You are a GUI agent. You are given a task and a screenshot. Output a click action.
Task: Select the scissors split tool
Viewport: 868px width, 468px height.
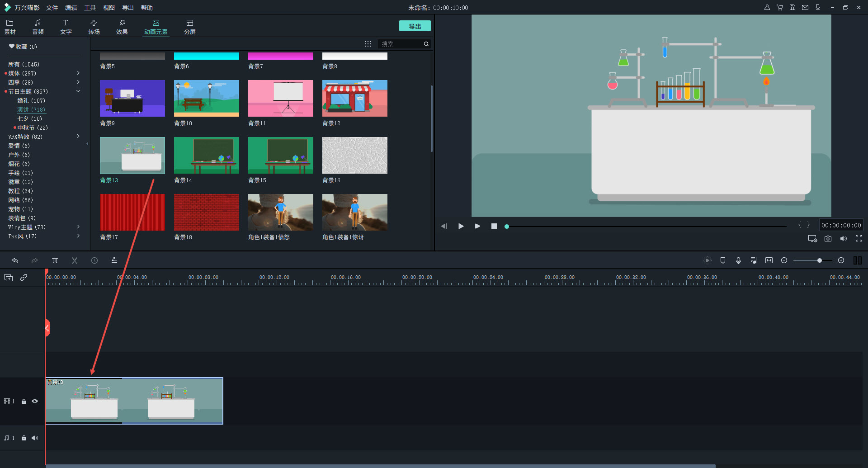click(x=75, y=260)
